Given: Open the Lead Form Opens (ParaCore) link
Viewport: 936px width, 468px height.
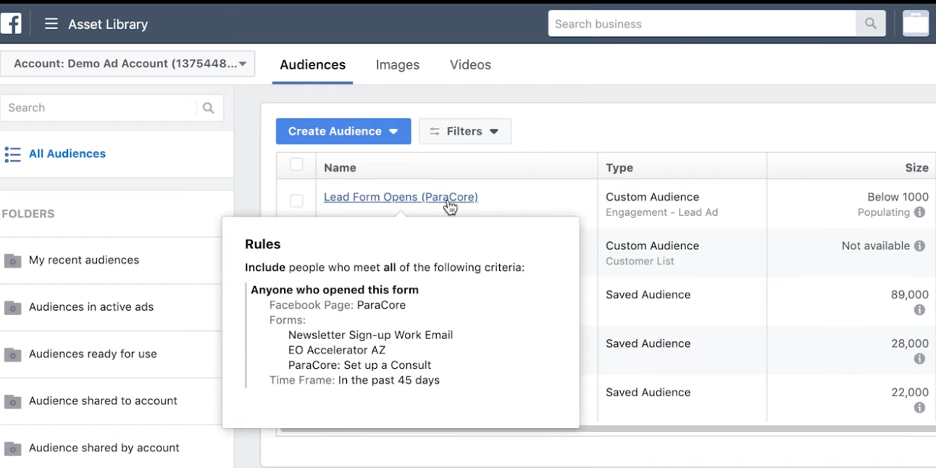Looking at the screenshot, I should tap(401, 197).
